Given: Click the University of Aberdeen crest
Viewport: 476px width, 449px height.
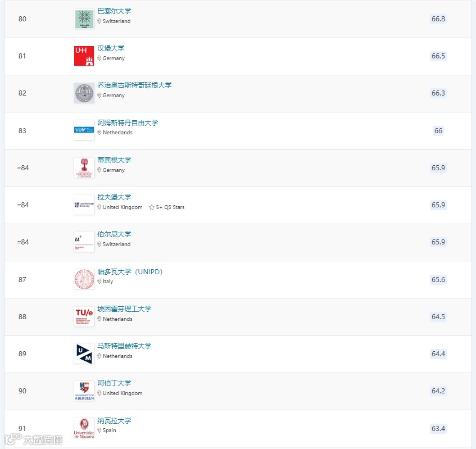Looking at the screenshot, I should [x=84, y=391].
